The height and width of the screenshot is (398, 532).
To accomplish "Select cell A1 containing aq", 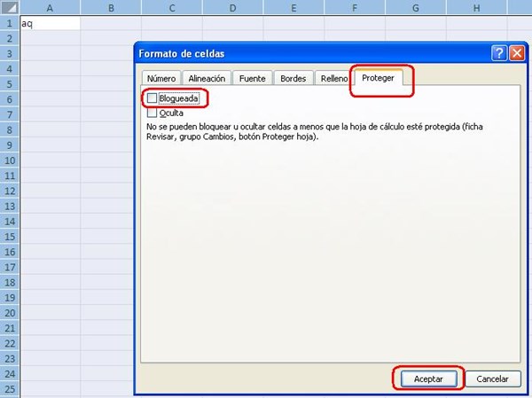I will [51, 23].
